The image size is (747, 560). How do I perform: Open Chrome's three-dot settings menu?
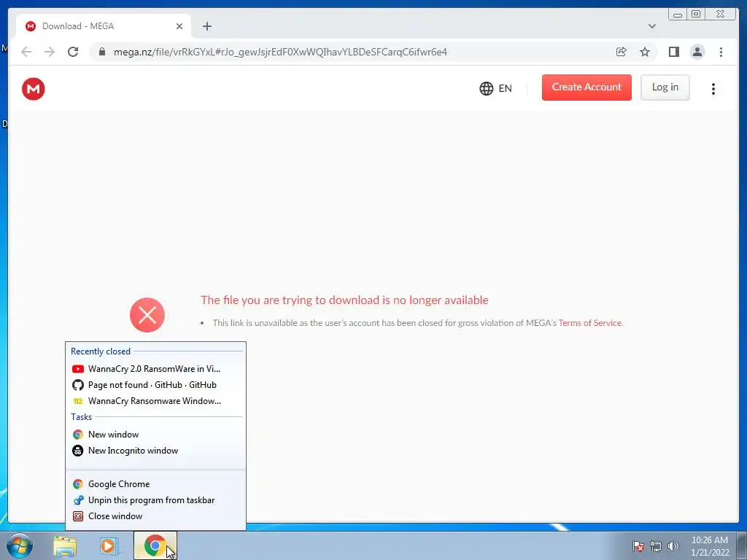(x=721, y=52)
